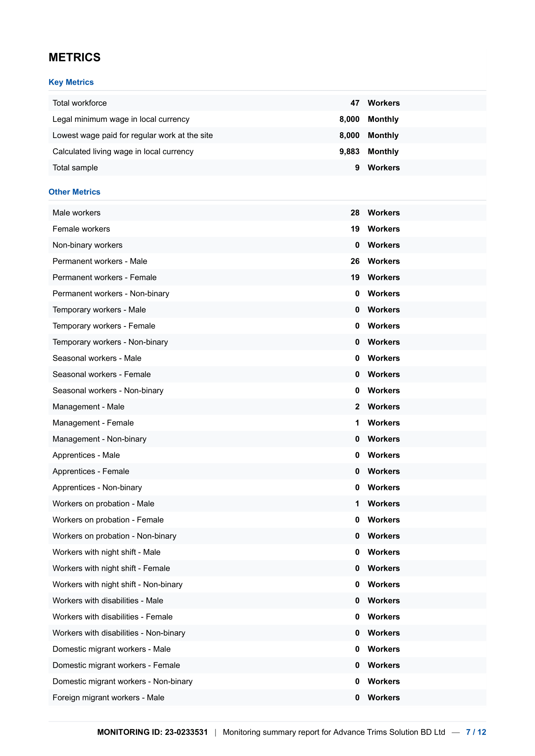Click the Management - Male row label
535x756 pixels.
[x=88, y=407]
